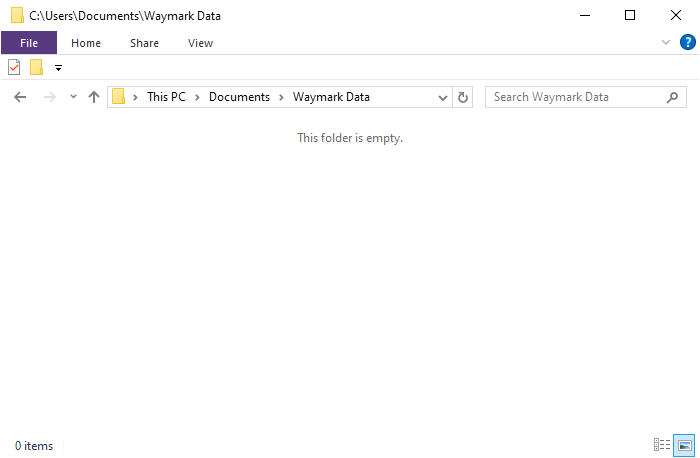Image resolution: width=700 pixels, height=458 pixels.
Task: Go back using the Back arrow
Action: 20,97
